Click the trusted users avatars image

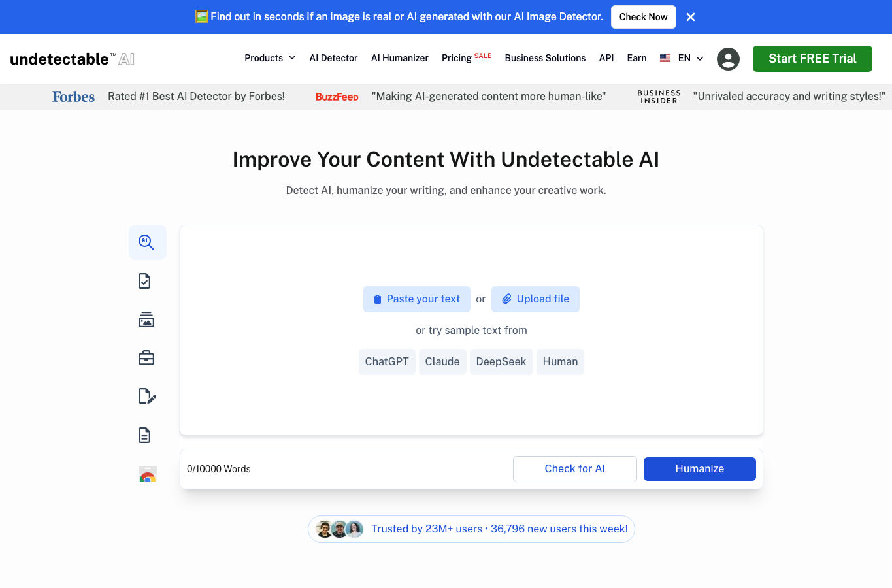pos(339,529)
